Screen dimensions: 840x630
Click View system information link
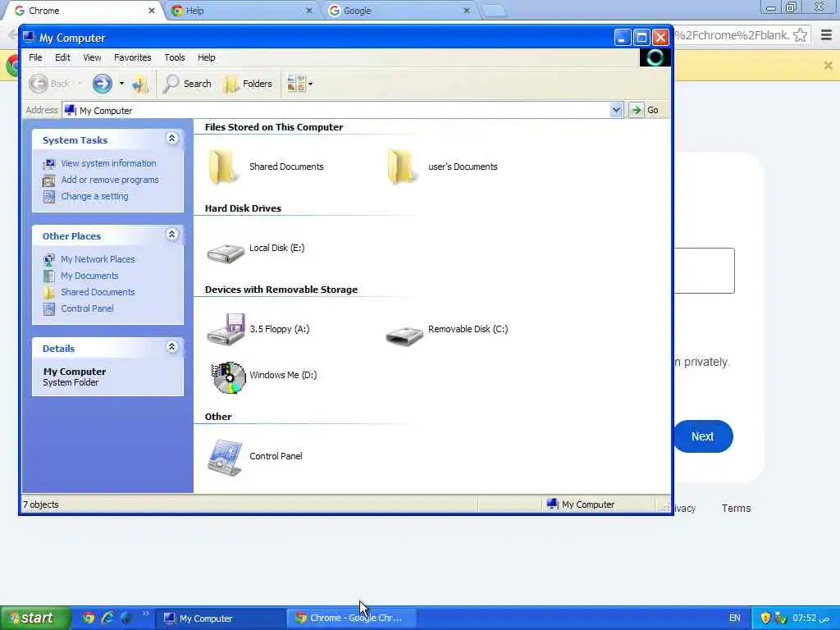pos(108,163)
